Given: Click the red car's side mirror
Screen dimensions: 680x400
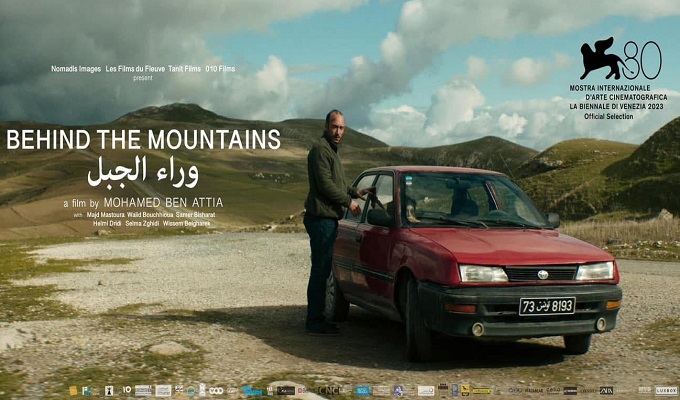Looking at the screenshot, I should 377,216.
